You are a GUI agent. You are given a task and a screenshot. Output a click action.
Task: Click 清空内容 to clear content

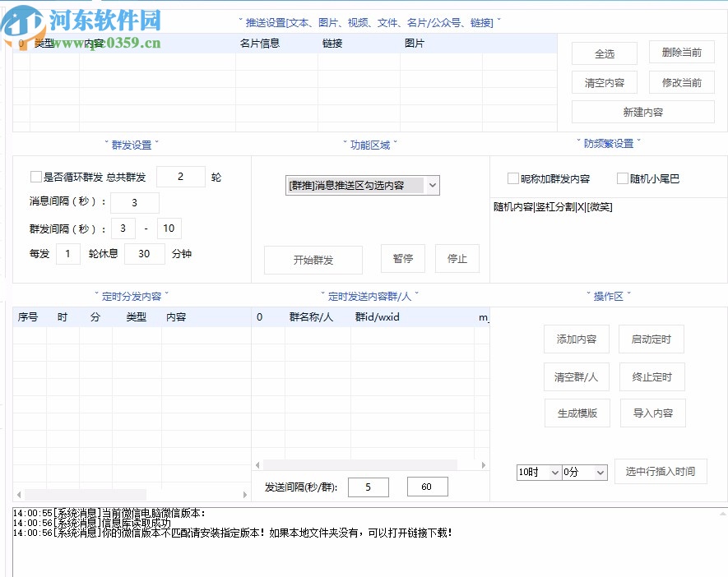point(604,83)
